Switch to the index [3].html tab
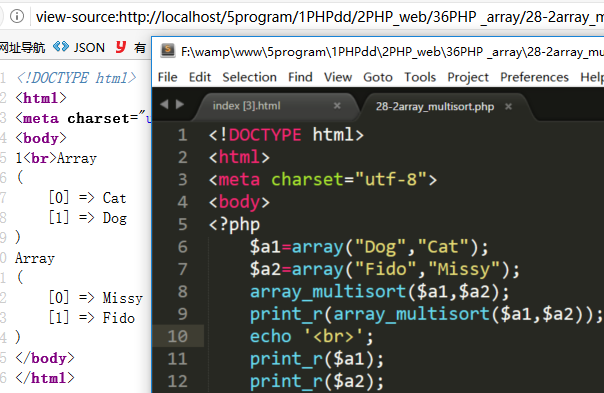The image size is (604, 393). pos(247,106)
